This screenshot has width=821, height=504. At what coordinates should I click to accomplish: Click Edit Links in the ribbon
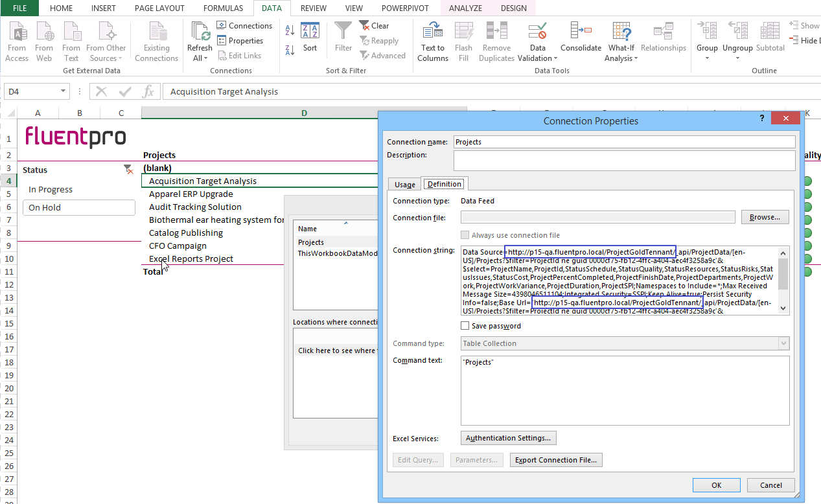pos(239,56)
